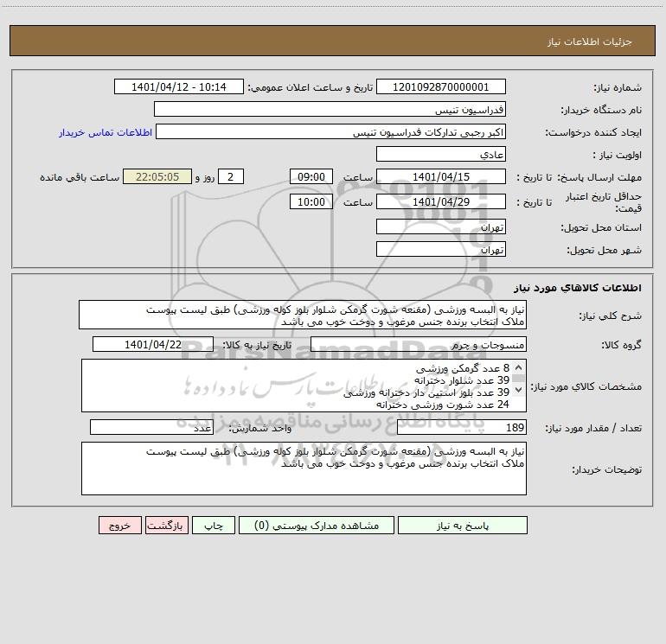Click the اولویت نیاز label
The height and width of the screenshot is (644, 666).
click(618, 155)
